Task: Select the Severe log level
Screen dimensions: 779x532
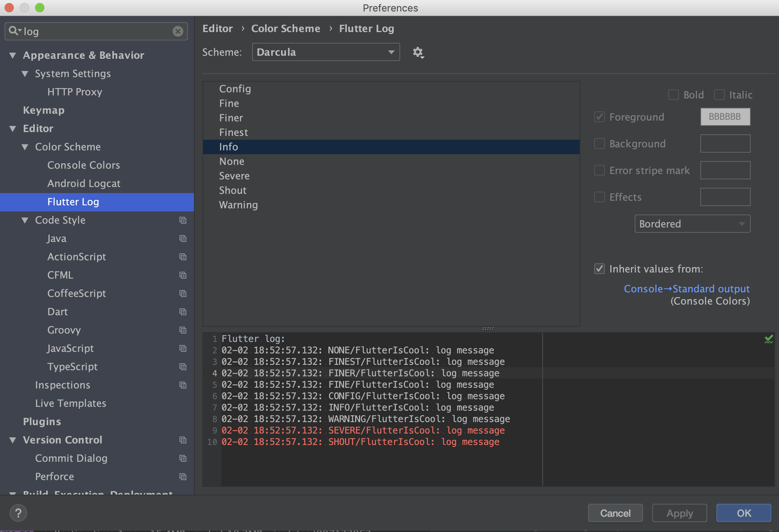Action: (x=234, y=176)
